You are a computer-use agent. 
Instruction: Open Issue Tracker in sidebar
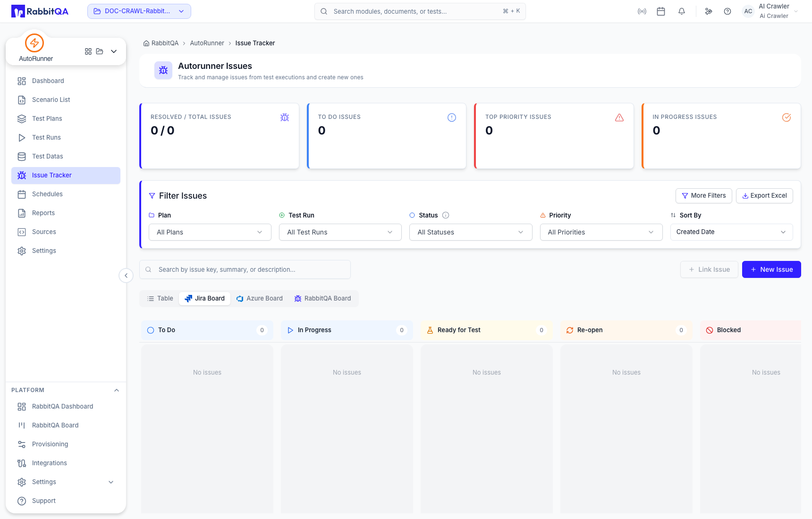(66, 176)
